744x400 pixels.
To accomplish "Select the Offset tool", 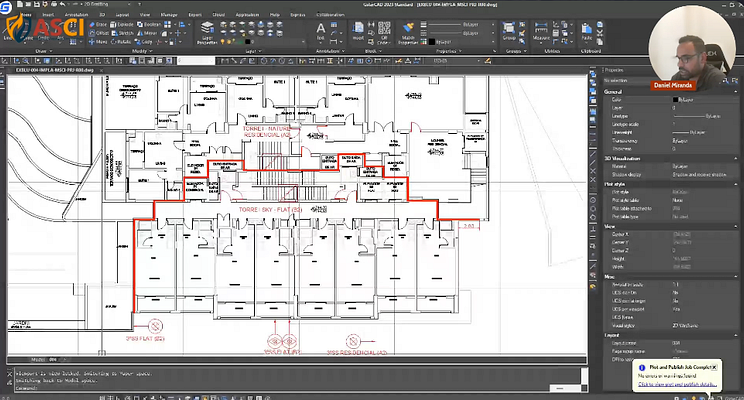I will [x=99, y=33].
